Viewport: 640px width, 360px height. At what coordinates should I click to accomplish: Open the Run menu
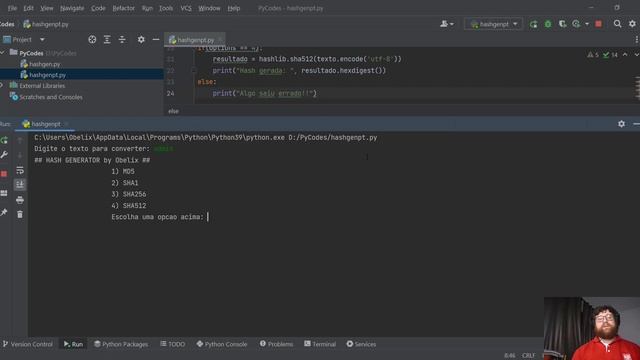[147, 8]
